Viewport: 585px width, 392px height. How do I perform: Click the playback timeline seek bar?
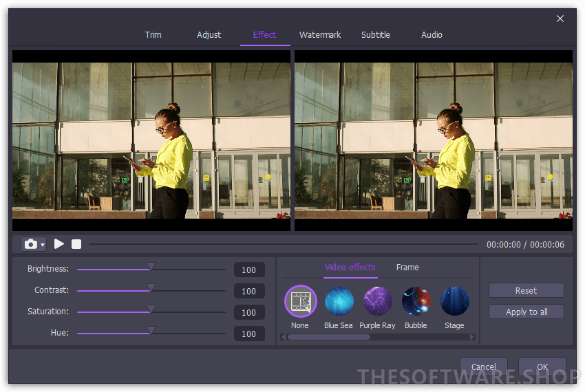click(x=282, y=244)
